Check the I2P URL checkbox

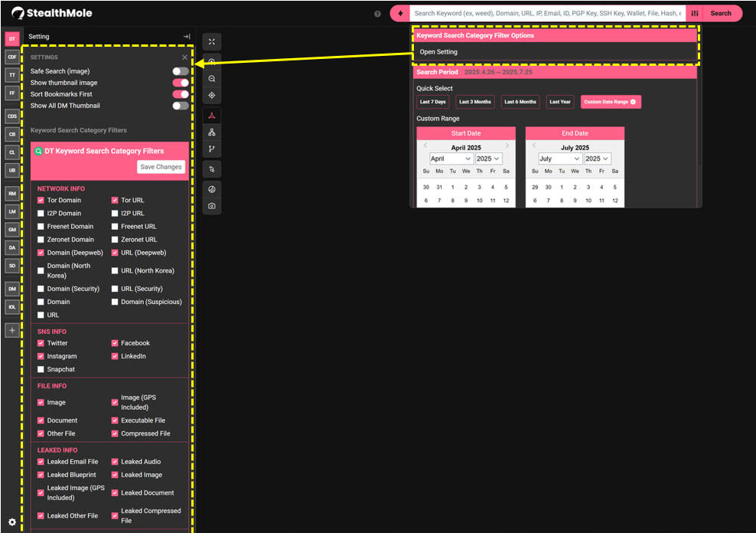115,213
